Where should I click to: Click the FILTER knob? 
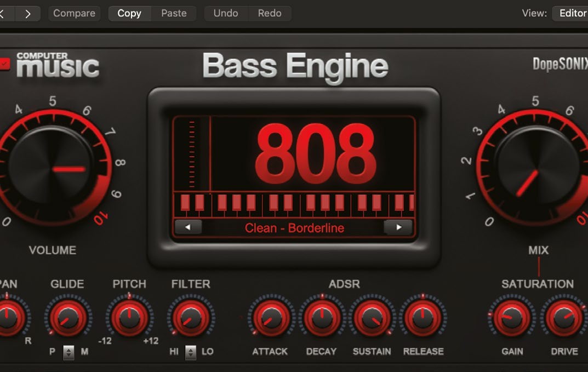(191, 318)
